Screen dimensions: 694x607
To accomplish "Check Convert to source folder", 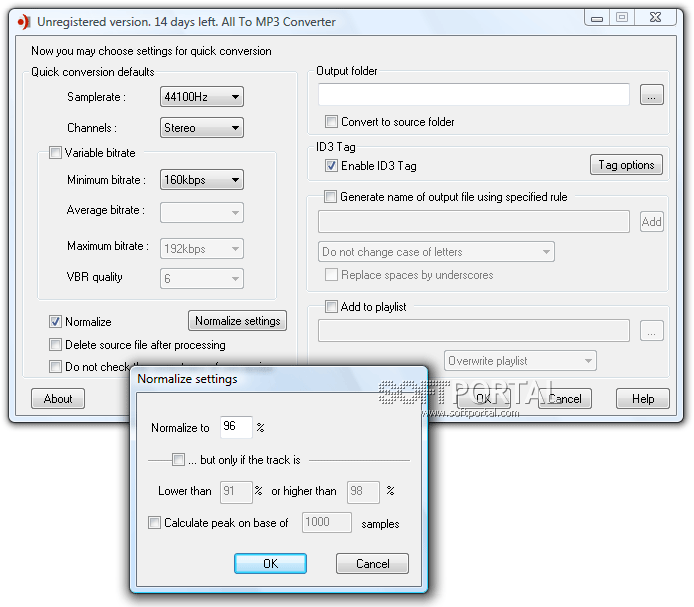I will 331,121.
